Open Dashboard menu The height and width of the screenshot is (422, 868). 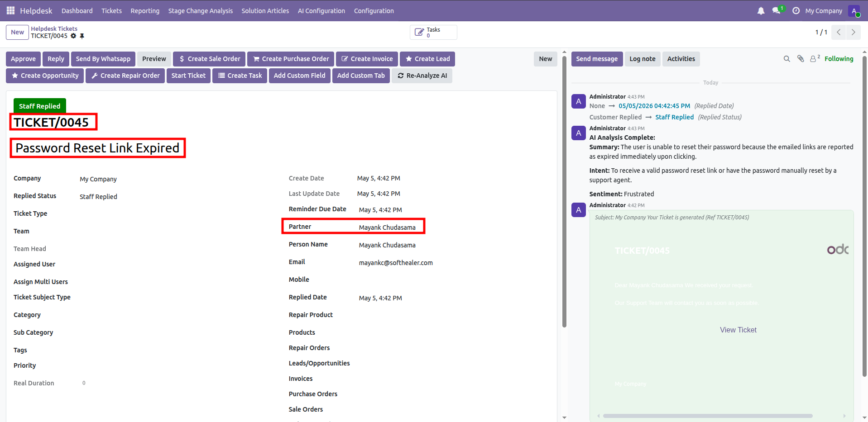[x=77, y=11]
